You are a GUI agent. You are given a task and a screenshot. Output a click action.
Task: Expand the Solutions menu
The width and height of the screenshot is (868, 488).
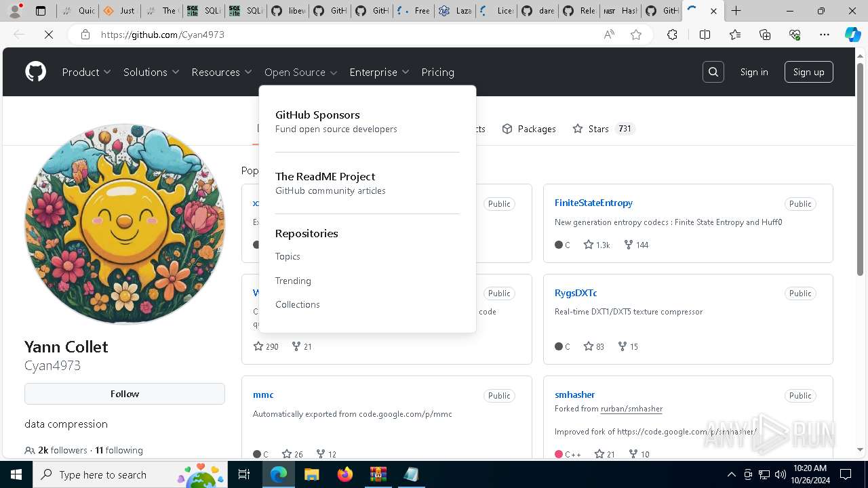point(151,72)
